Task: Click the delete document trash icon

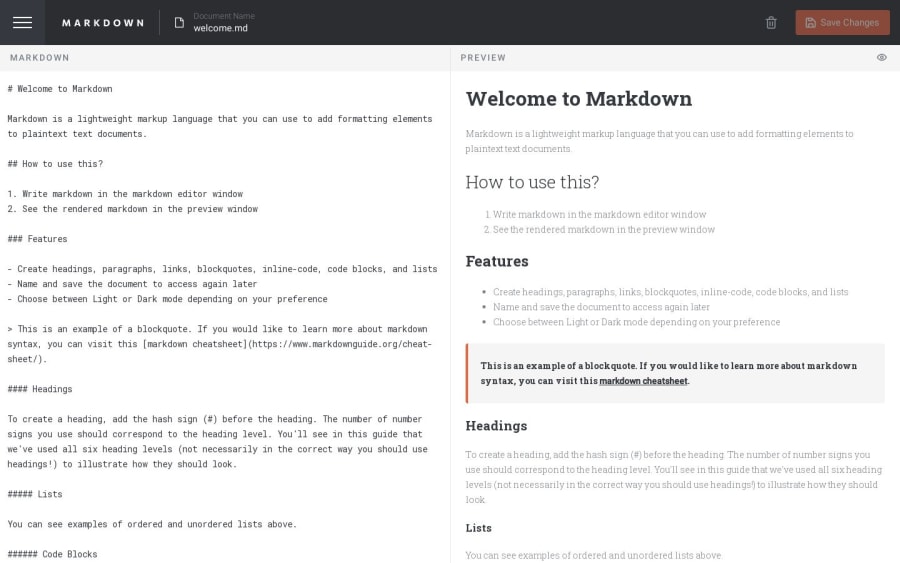Action: pos(771,22)
